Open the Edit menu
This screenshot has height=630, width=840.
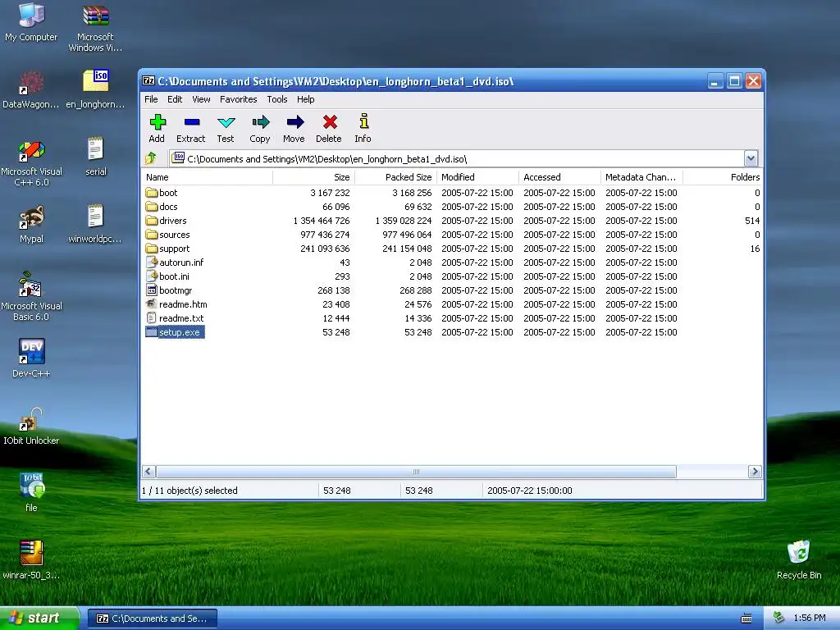click(175, 99)
